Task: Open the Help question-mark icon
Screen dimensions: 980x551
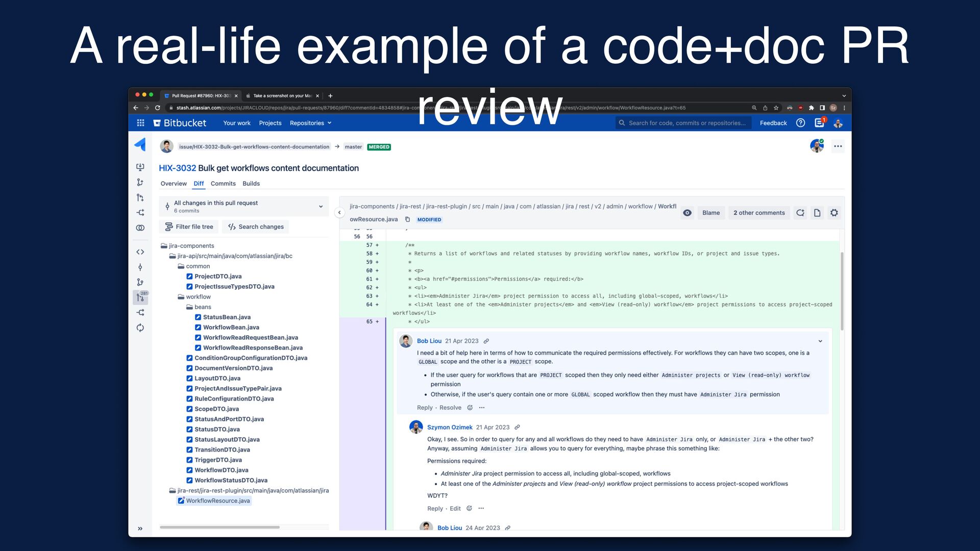Action: click(801, 123)
